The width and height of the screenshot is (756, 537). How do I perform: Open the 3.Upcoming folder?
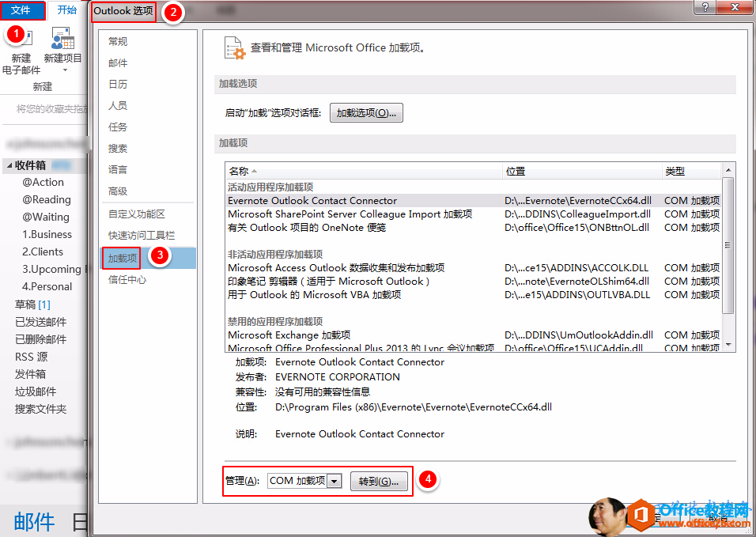tap(51, 269)
